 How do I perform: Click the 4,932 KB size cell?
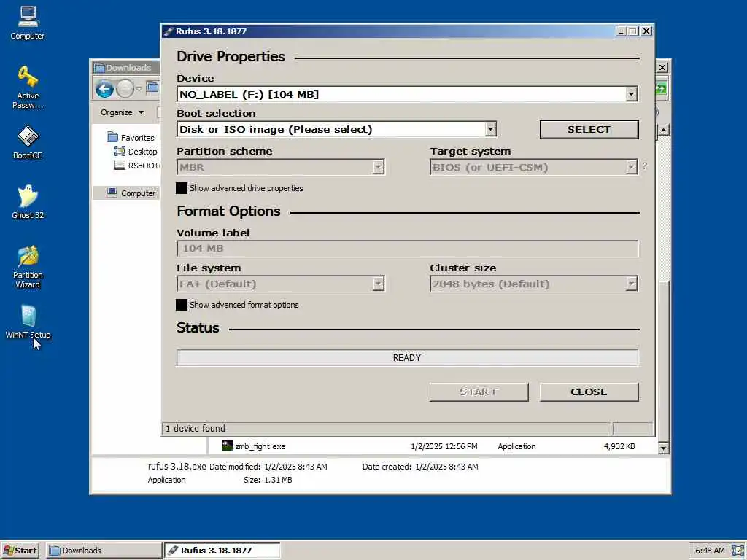pos(619,446)
